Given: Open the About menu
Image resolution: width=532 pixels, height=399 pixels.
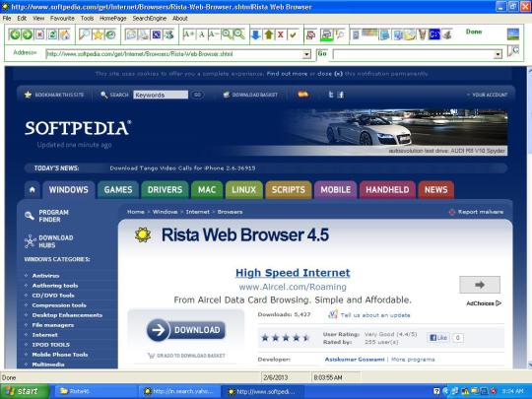Looking at the screenshot, I should (180, 18).
